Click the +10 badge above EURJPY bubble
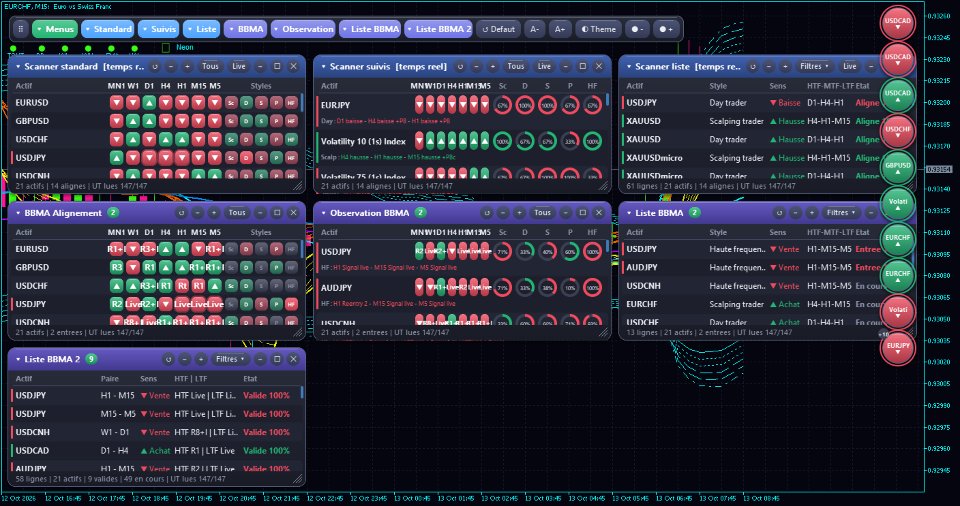Screen dimensions: 960x506 tap(883, 334)
